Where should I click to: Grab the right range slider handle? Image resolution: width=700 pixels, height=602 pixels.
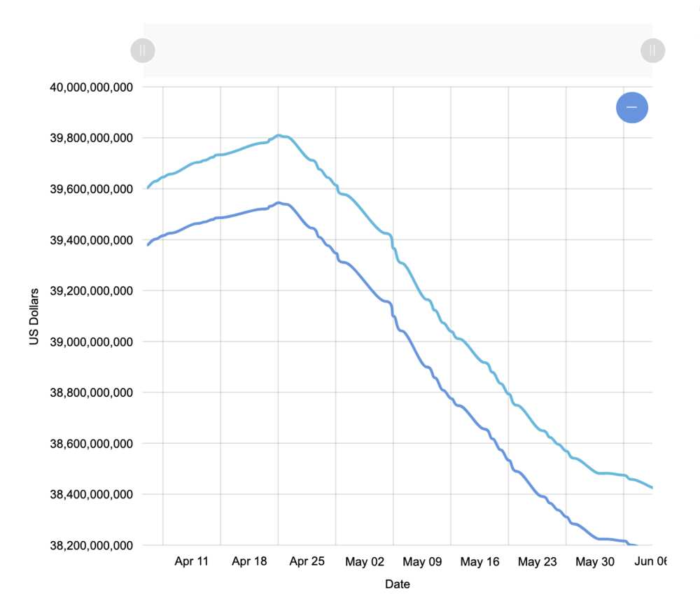click(x=652, y=50)
